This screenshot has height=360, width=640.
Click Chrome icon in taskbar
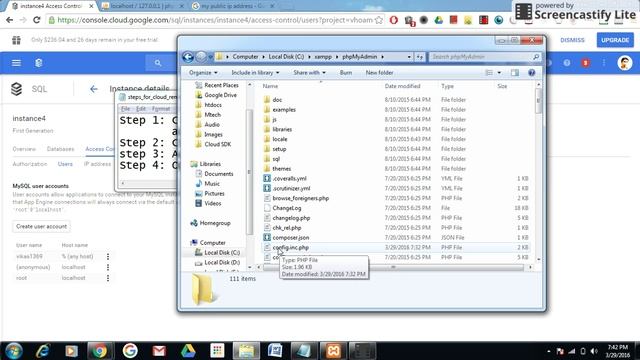click(x=99, y=351)
